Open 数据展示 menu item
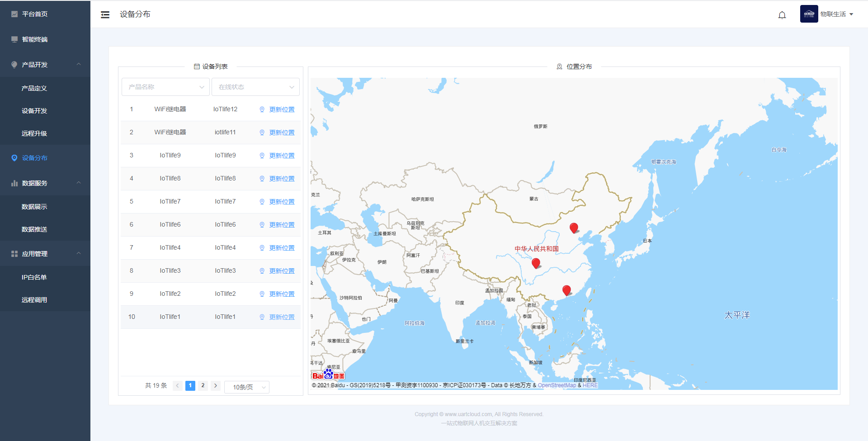This screenshot has height=441, width=868. [x=45, y=207]
